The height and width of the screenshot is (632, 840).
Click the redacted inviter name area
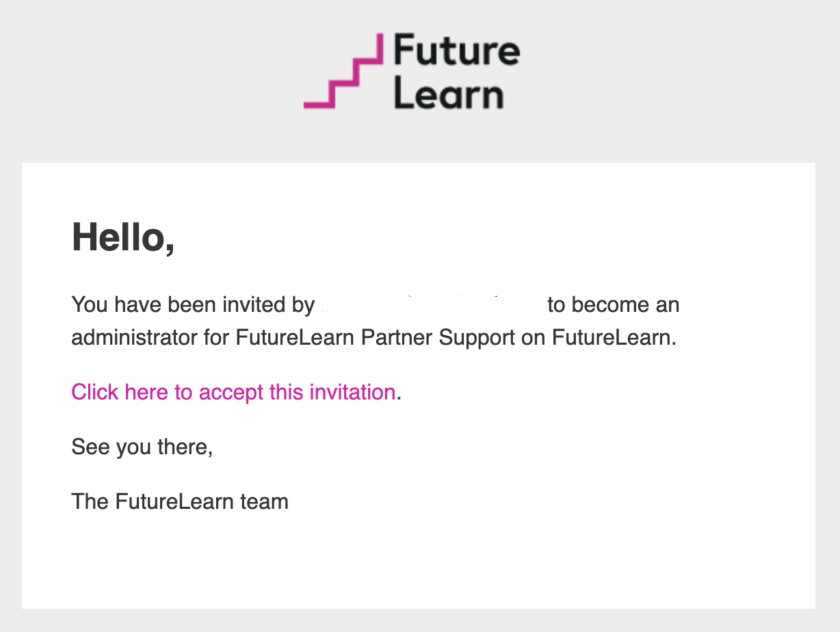click(x=431, y=304)
